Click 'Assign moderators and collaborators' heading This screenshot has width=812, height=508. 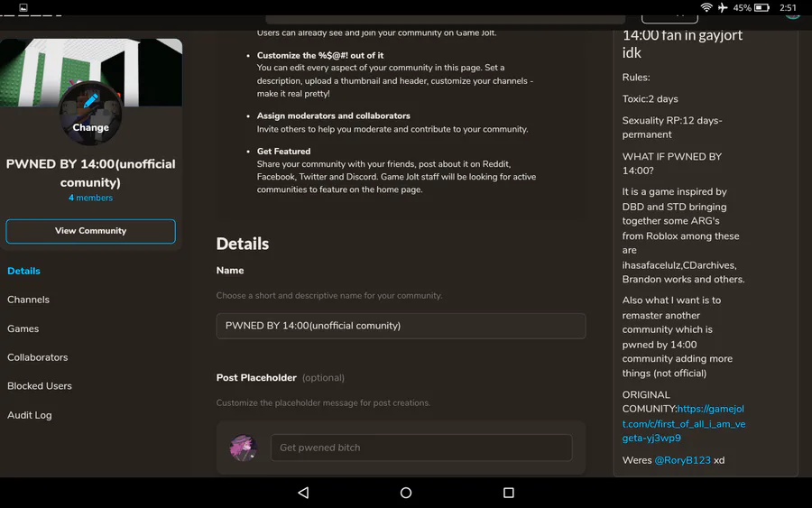(x=334, y=116)
